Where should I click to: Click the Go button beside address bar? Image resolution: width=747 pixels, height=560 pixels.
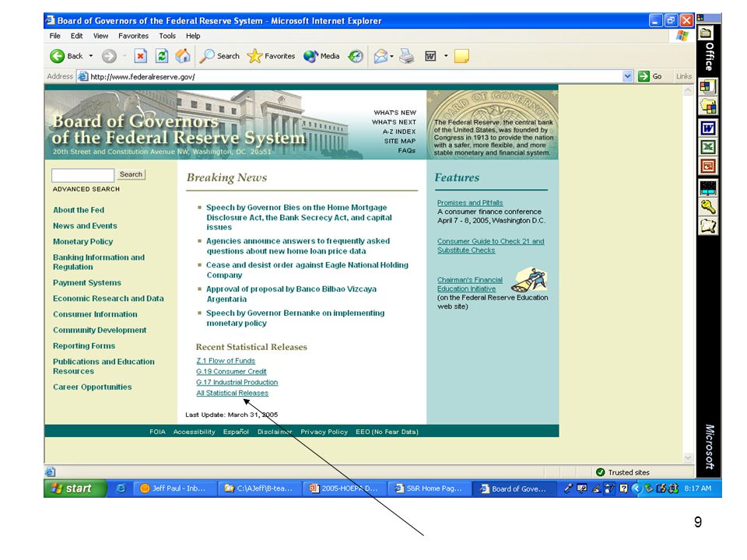[x=650, y=76]
